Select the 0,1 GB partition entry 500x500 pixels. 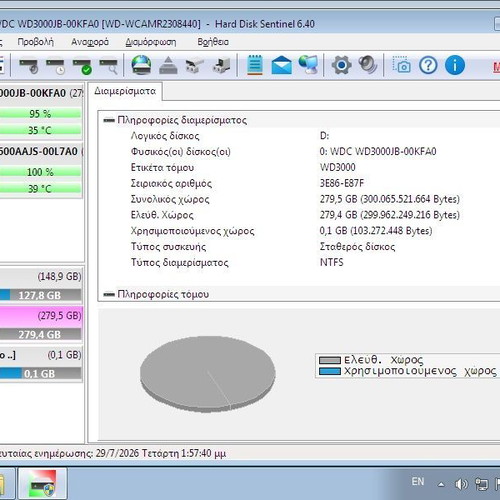tap(41, 355)
